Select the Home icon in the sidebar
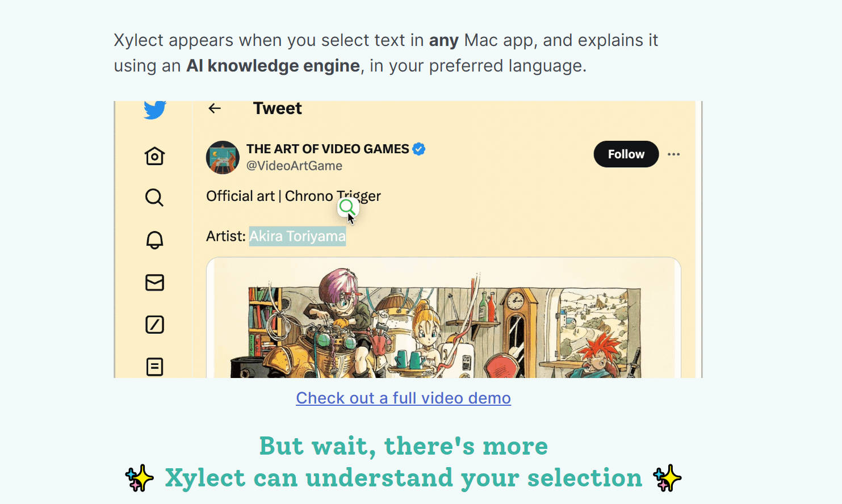 (x=154, y=156)
